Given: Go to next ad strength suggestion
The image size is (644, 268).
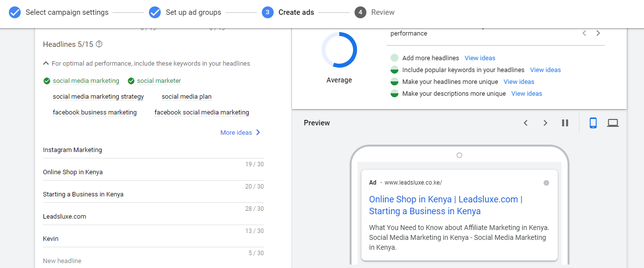Looking at the screenshot, I should (x=598, y=33).
